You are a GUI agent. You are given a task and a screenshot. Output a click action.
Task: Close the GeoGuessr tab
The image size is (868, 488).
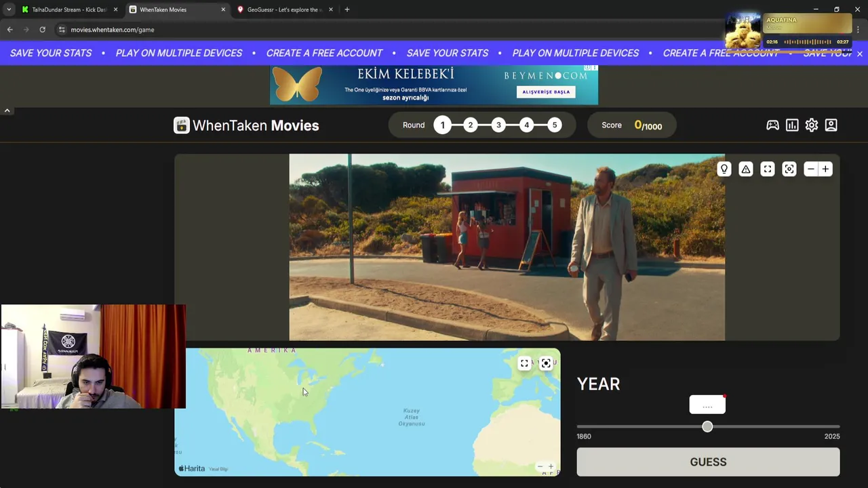(330, 9)
